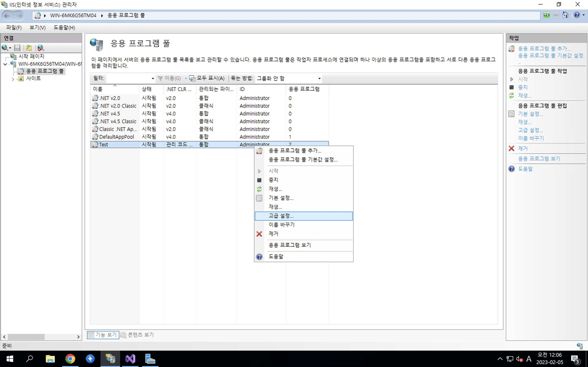Click the save icon in Connections toolbar
Image resolution: width=588 pixels, height=367 pixels.
(17, 48)
